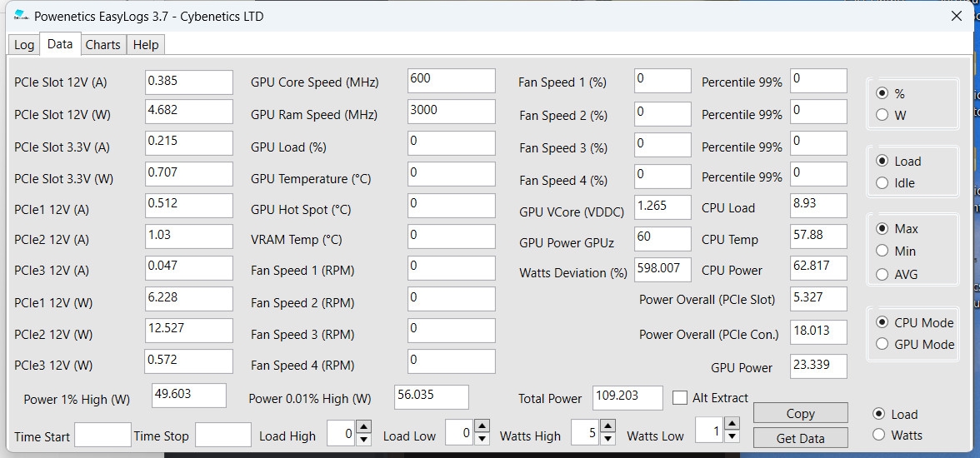Switch to GPU Mode
The width and height of the screenshot is (980, 458).
(882, 344)
